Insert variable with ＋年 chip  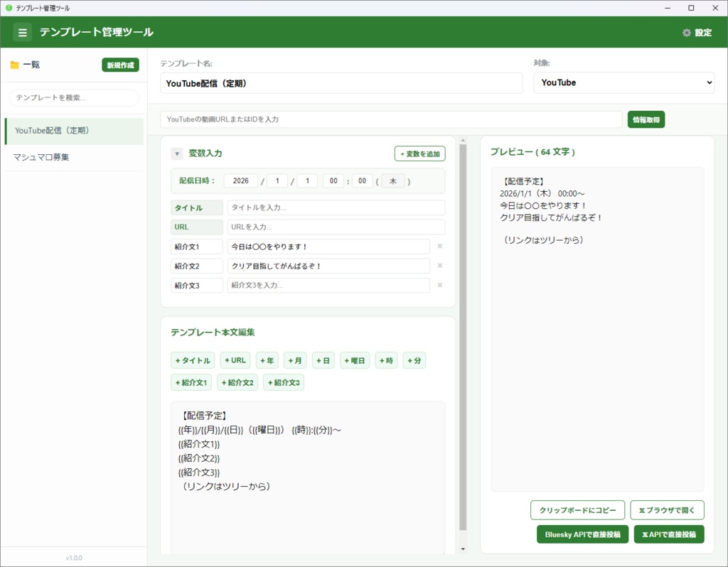(267, 360)
